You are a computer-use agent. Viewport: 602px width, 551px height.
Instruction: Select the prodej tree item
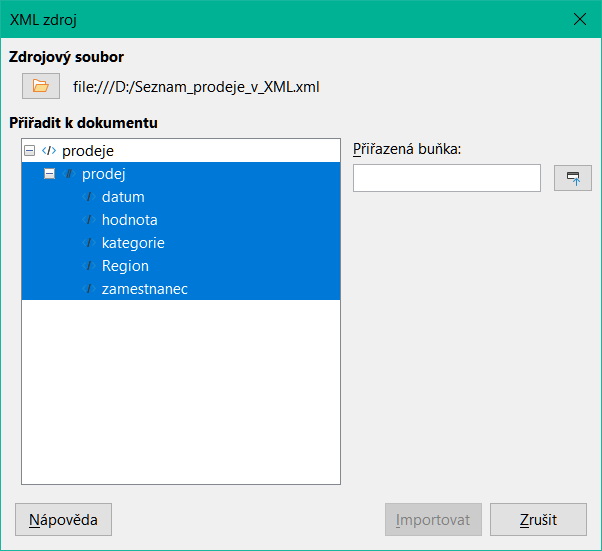104,174
